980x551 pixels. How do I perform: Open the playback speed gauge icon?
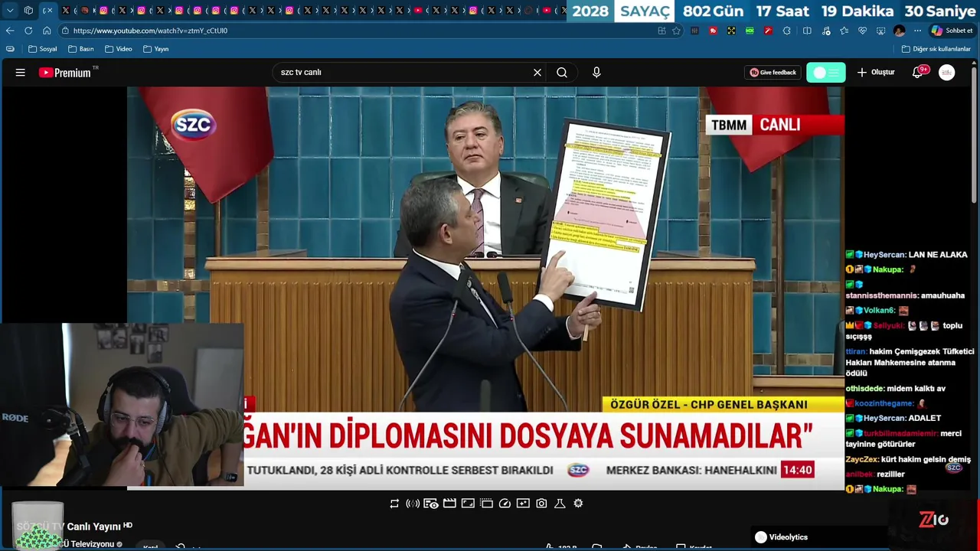505,504
